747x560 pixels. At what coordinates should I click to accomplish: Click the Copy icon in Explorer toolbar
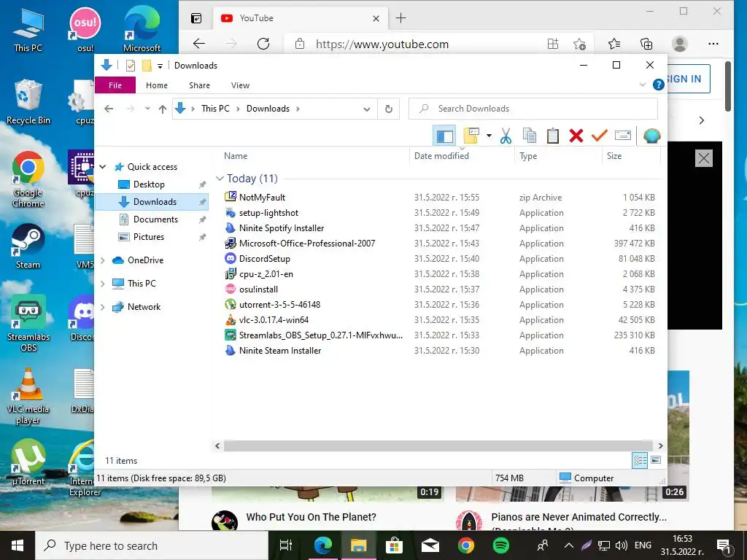(530, 136)
